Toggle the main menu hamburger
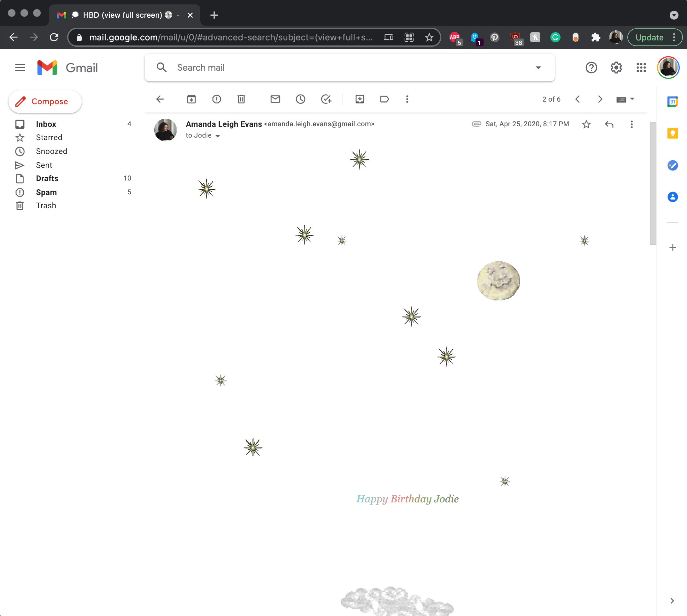The width and height of the screenshot is (687, 616). click(x=20, y=68)
